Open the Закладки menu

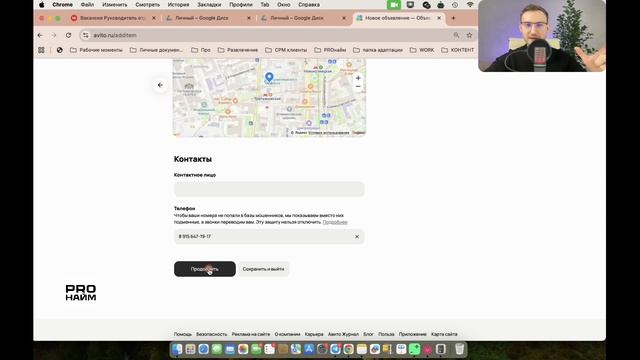coord(209,5)
